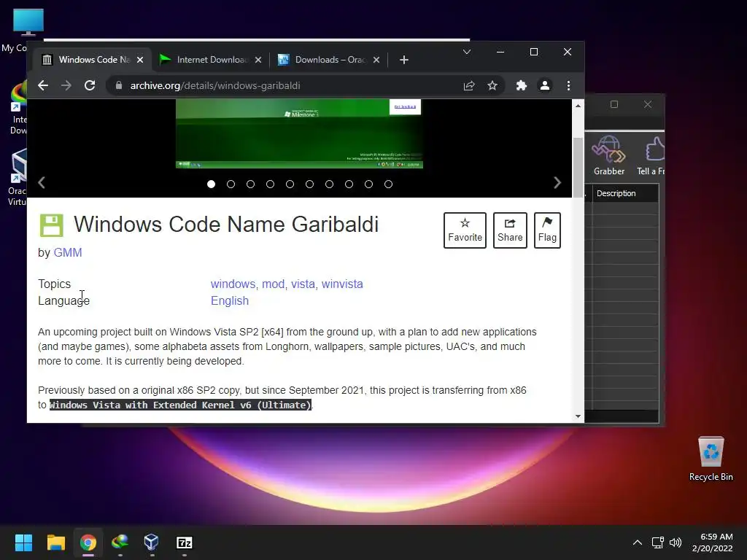Click the Extended Kernel v6 highlighted link
This screenshot has width=747, height=560.
(x=181, y=405)
